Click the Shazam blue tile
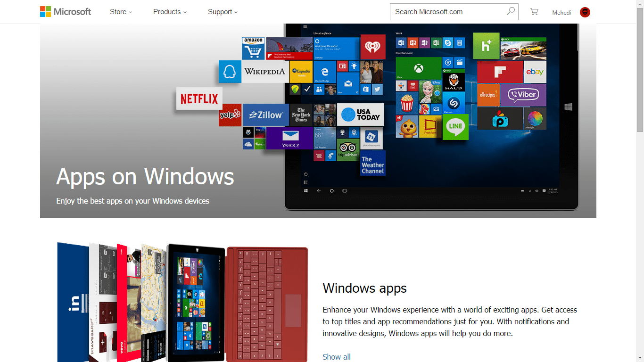Image resolution: width=644 pixels, height=362 pixels. coord(454,103)
